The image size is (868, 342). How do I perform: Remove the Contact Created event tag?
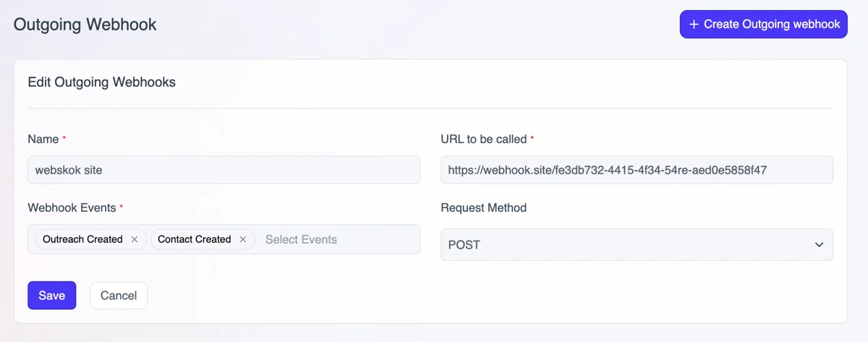click(x=243, y=239)
